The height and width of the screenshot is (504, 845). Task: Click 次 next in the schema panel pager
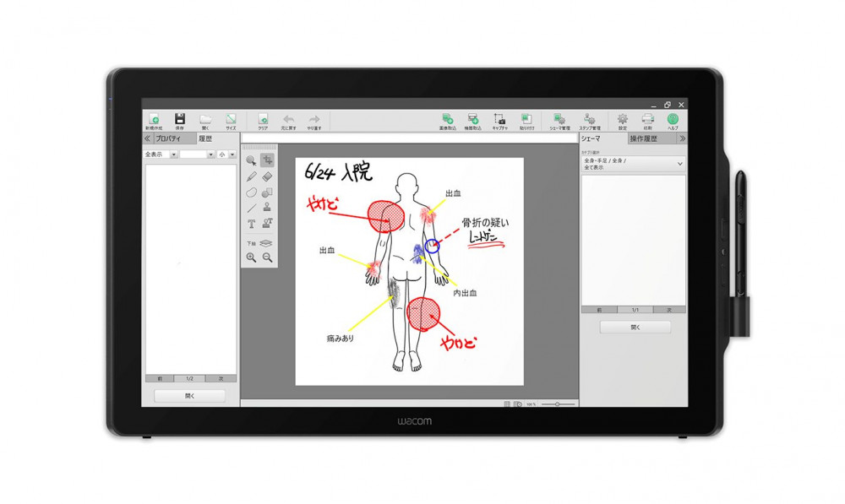(x=669, y=310)
